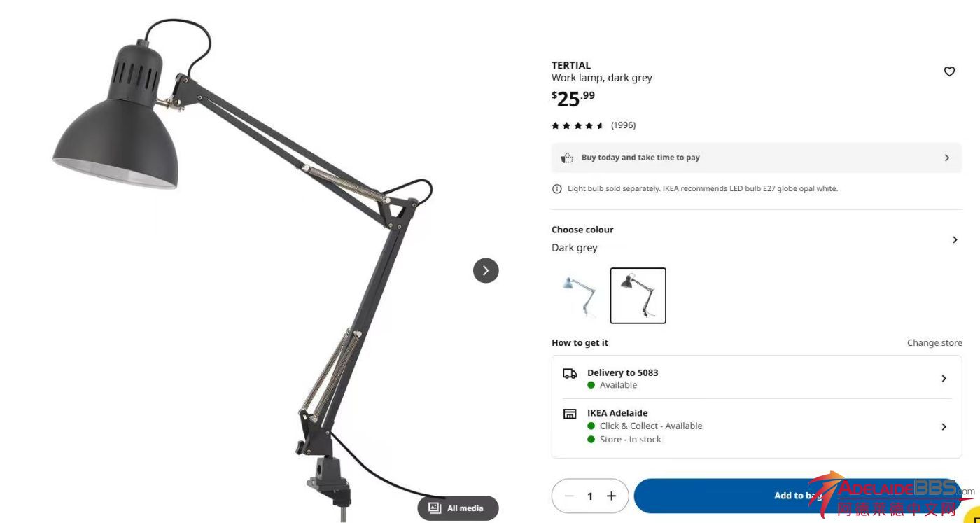Decrease quantity with minus icon
This screenshot has height=523, width=980.
tap(569, 496)
